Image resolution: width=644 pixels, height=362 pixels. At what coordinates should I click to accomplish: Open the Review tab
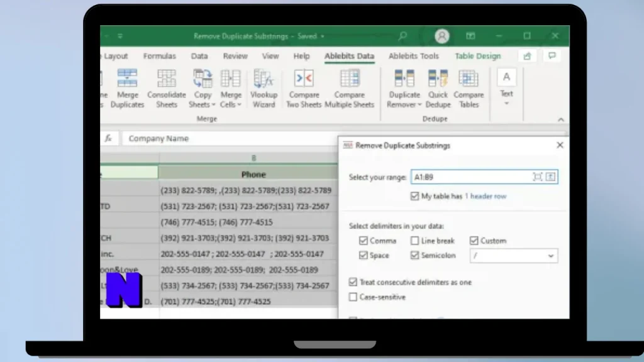tap(235, 56)
